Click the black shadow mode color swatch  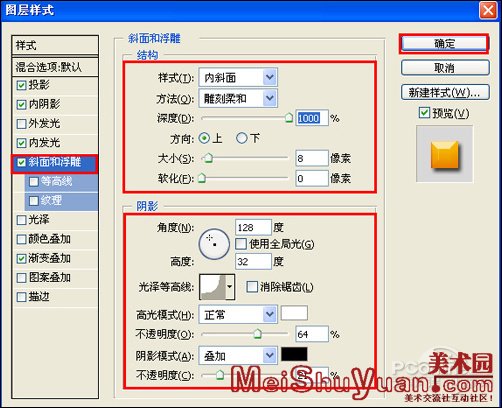coord(294,354)
